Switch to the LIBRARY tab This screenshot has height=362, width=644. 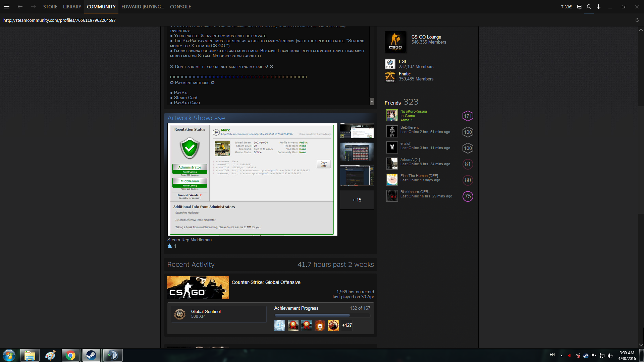pyautogui.click(x=72, y=7)
